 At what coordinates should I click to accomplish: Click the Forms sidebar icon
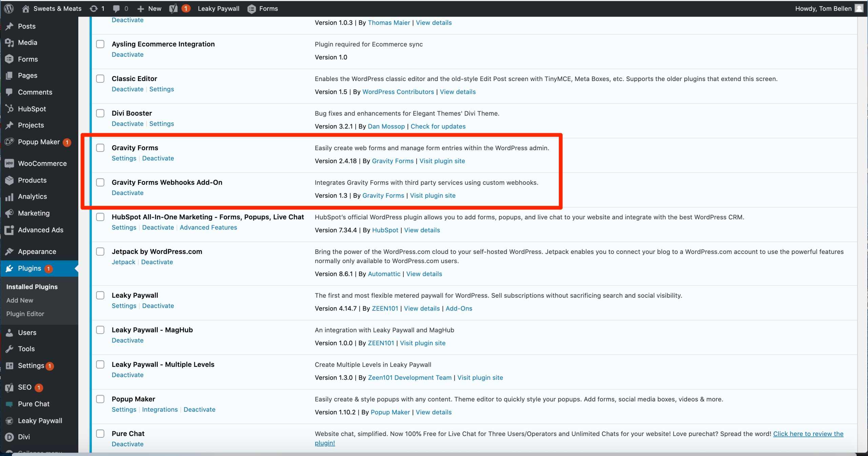pyautogui.click(x=9, y=59)
